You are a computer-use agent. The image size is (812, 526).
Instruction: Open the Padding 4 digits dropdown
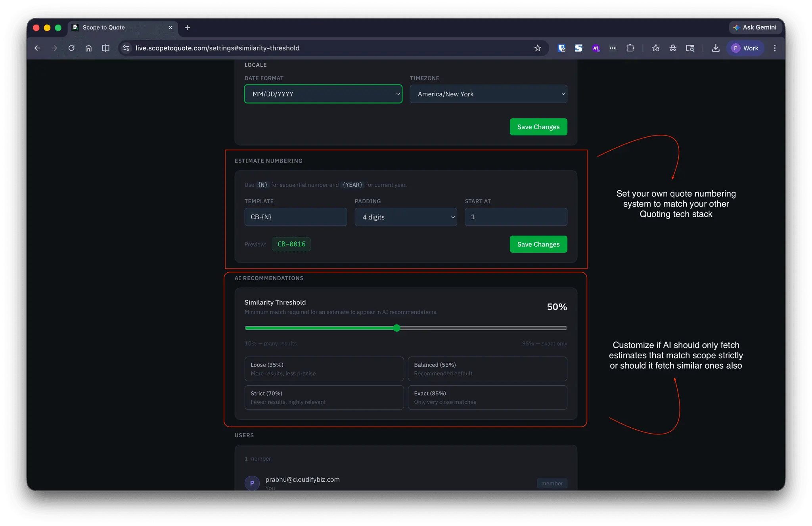pyautogui.click(x=406, y=217)
